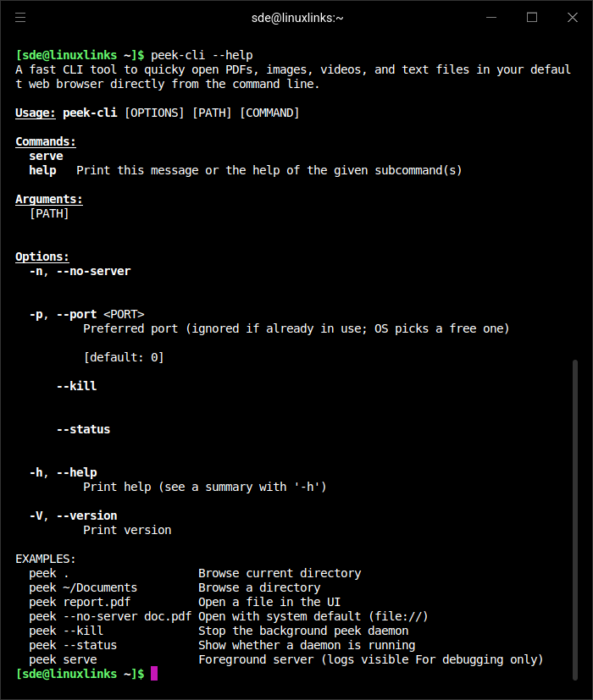
Task: Open the hamburger menu
Action: pyautogui.click(x=20, y=17)
